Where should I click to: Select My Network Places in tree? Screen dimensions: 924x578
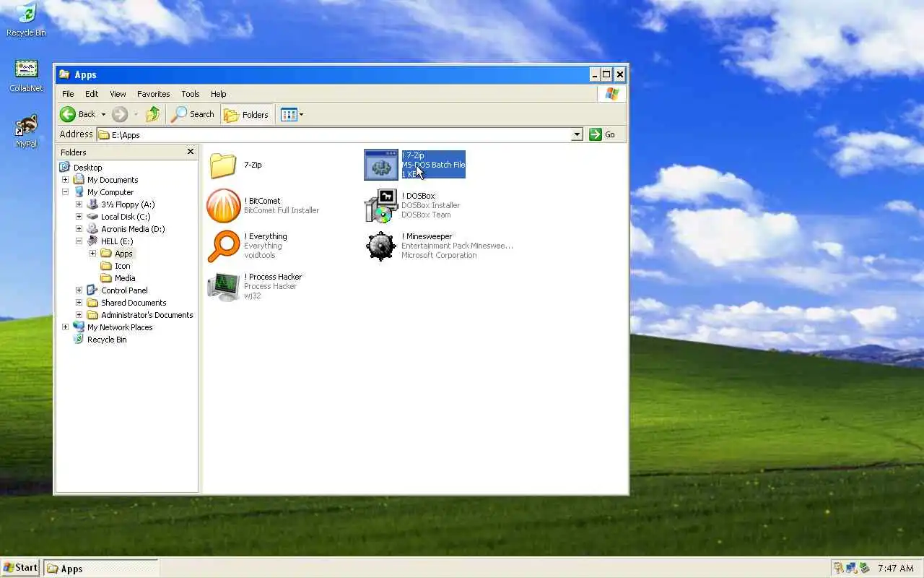point(120,327)
